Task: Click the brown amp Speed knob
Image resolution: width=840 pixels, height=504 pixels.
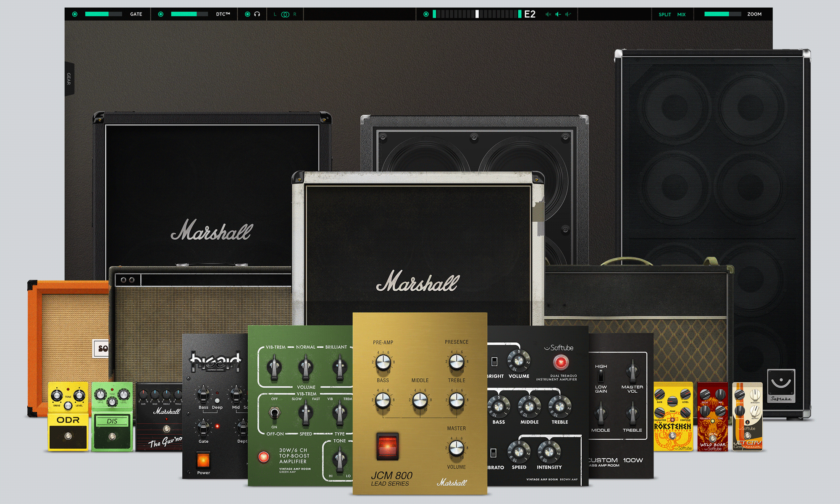Action: (519, 452)
